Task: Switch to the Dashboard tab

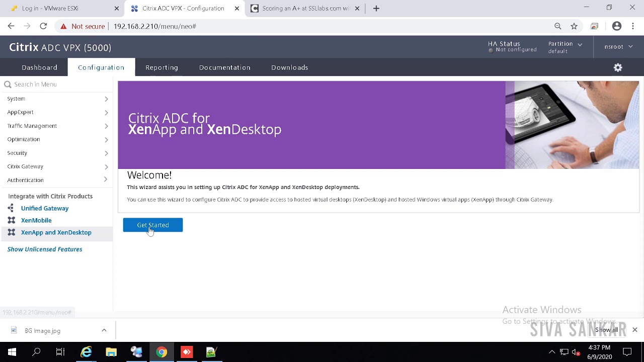Action: 39,67
